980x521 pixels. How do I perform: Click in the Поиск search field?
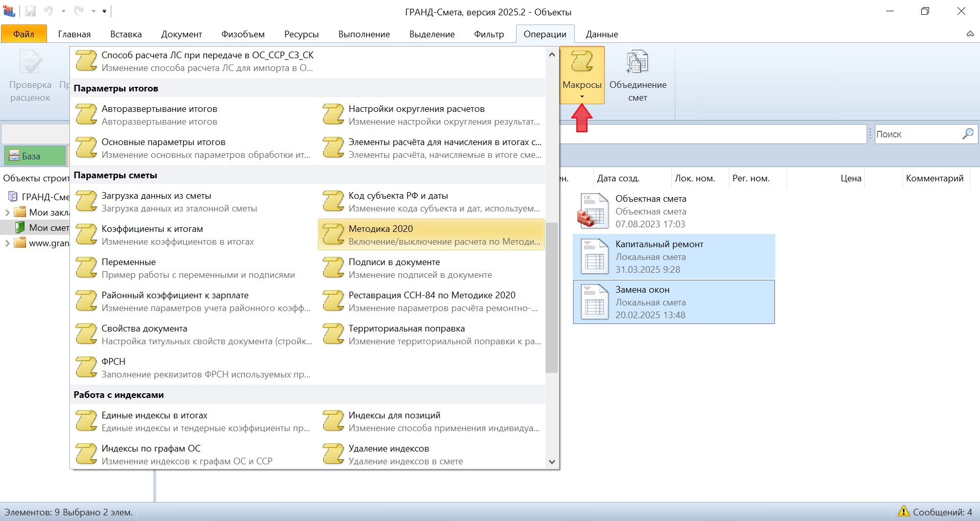click(917, 134)
